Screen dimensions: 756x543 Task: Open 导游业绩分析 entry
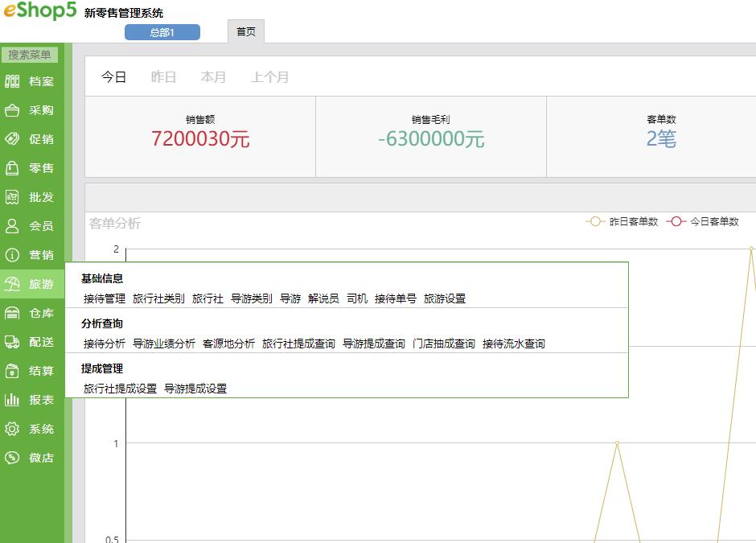(164, 343)
